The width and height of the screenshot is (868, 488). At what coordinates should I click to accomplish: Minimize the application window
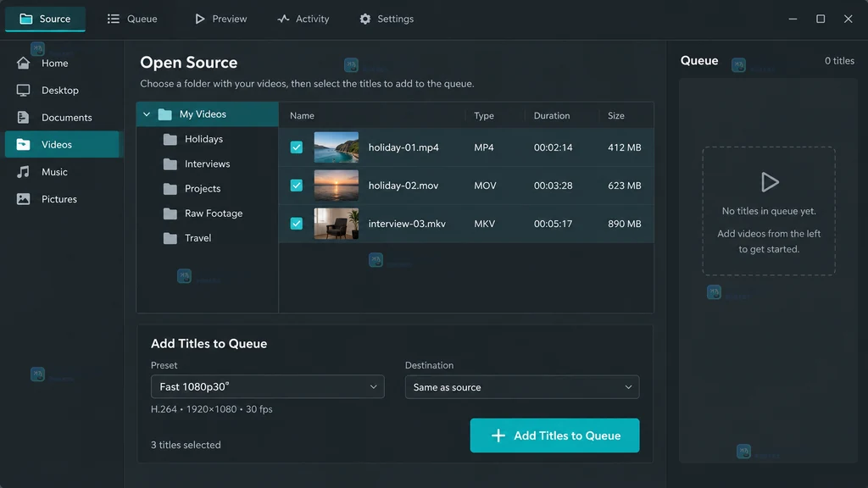tap(793, 19)
